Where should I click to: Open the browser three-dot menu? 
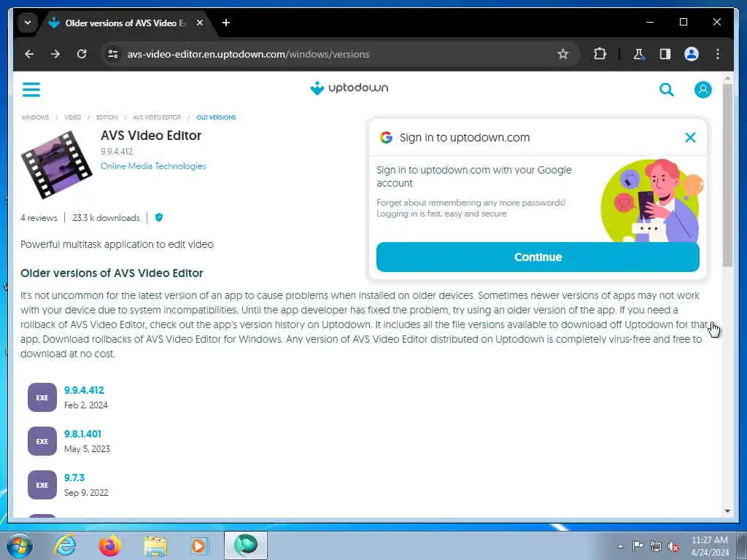(x=718, y=54)
